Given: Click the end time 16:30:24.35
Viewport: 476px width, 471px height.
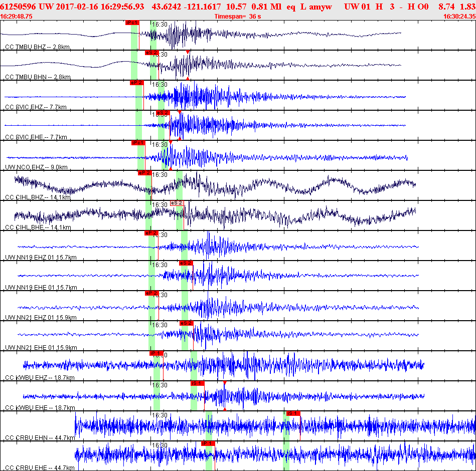Looking at the screenshot, I should tap(459, 17).
